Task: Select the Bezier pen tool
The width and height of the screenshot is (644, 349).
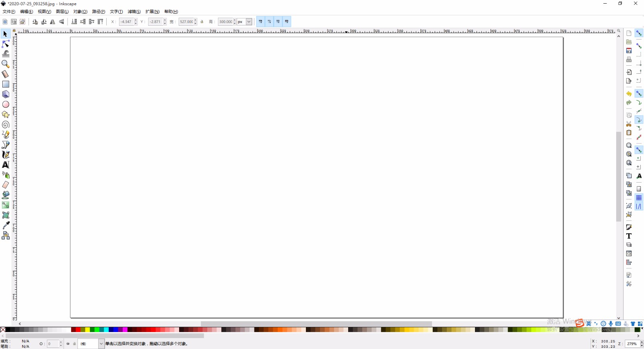Action: click(6, 145)
